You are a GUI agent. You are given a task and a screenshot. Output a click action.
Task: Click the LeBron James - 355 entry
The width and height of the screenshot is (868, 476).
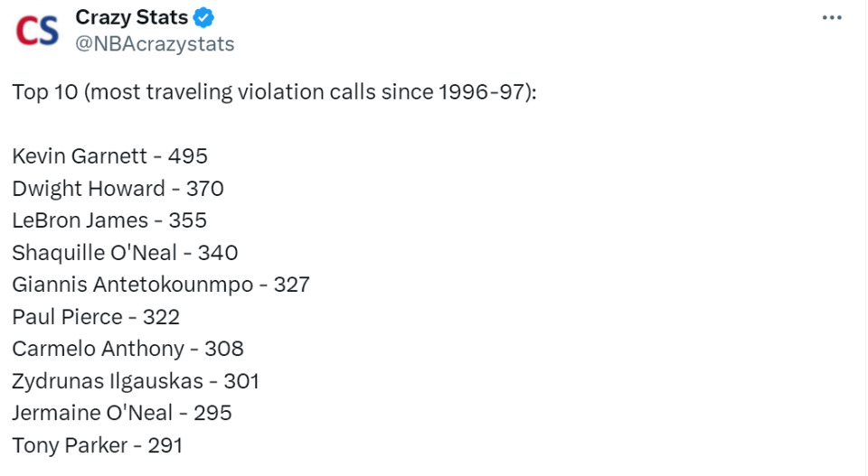pos(109,220)
